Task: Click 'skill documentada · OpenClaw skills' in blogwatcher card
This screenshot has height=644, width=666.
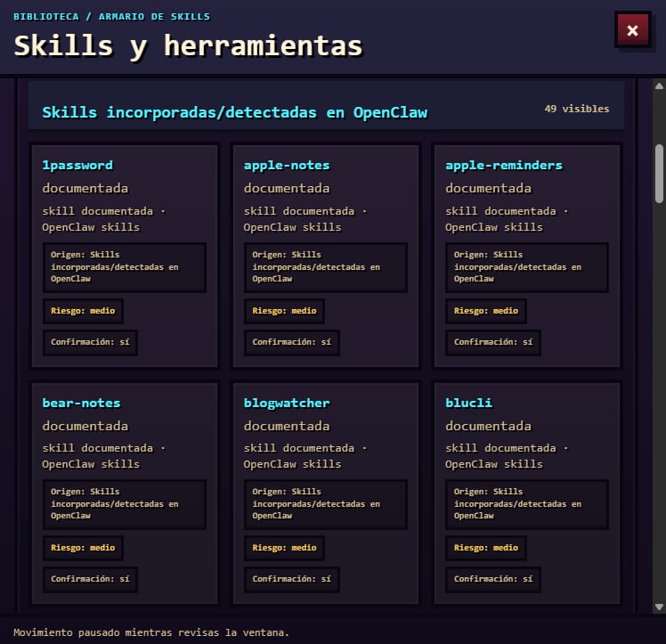Action: click(x=305, y=456)
